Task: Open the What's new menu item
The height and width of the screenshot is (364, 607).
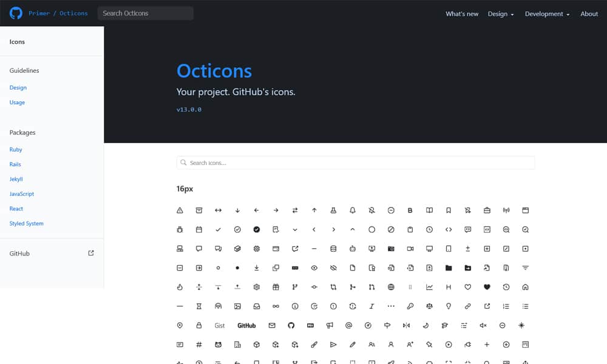Action: click(462, 13)
